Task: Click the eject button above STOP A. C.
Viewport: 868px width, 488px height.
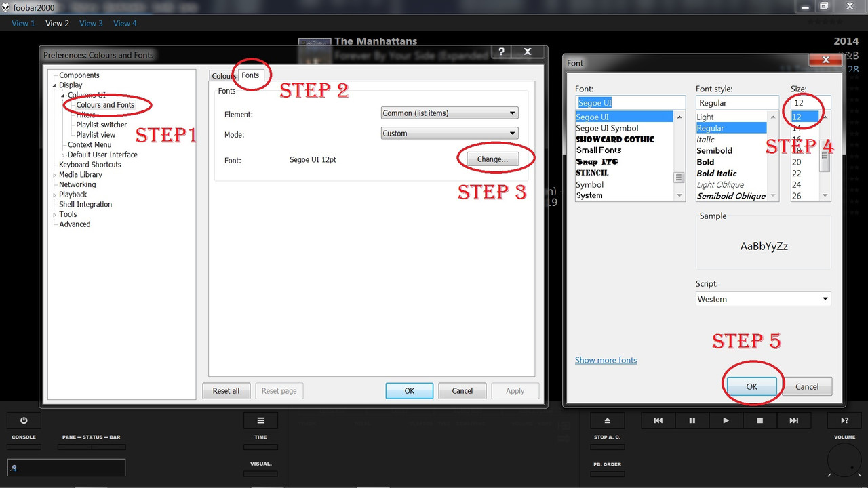Action: click(x=608, y=420)
